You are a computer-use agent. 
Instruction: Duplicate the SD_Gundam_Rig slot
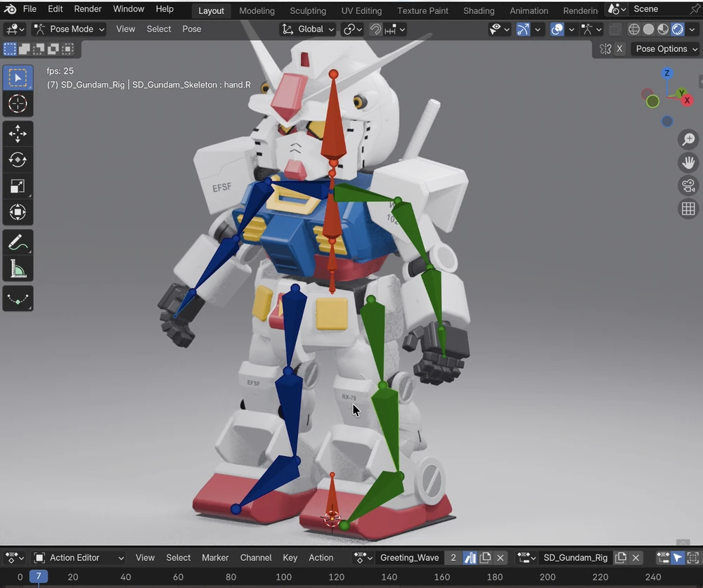point(621,558)
